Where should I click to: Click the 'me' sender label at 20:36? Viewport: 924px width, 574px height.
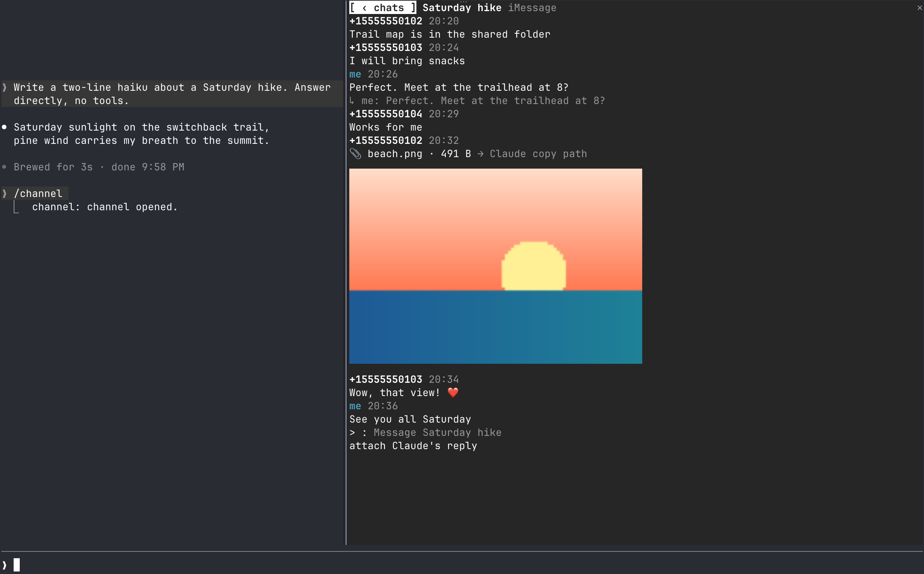[355, 406]
